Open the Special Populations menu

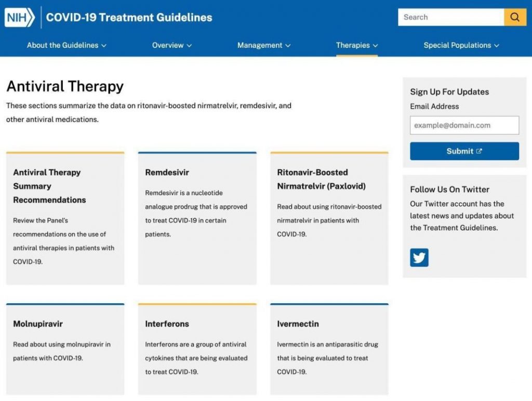click(x=461, y=45)
